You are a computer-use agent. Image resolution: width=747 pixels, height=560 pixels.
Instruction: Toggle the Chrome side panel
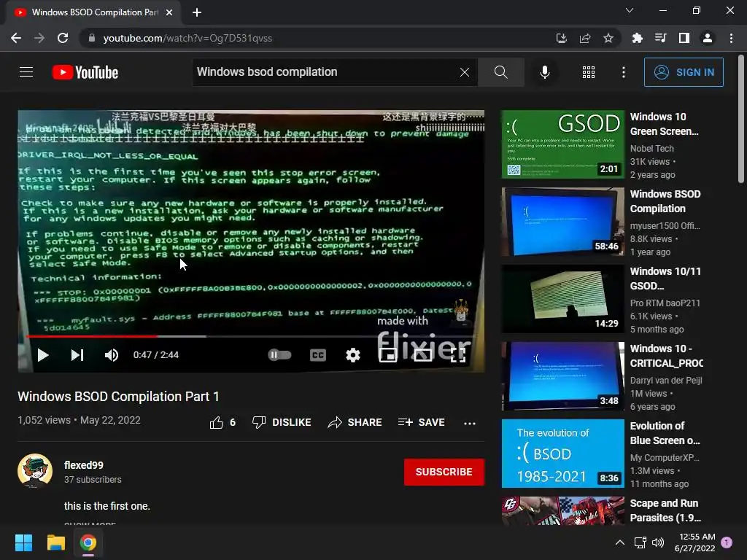684,38
